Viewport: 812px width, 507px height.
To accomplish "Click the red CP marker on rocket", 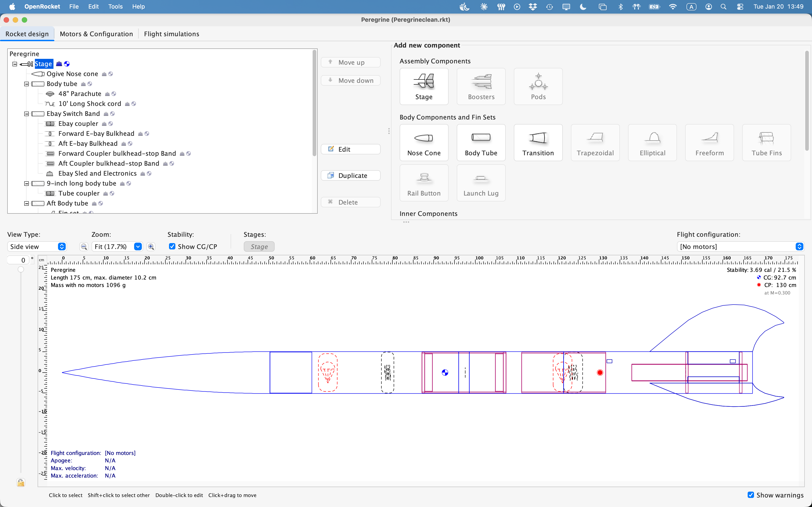I will tap(600, 373).
